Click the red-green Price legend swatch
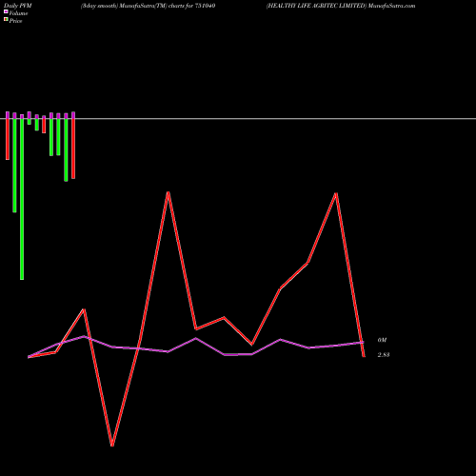 pos(6,20)
